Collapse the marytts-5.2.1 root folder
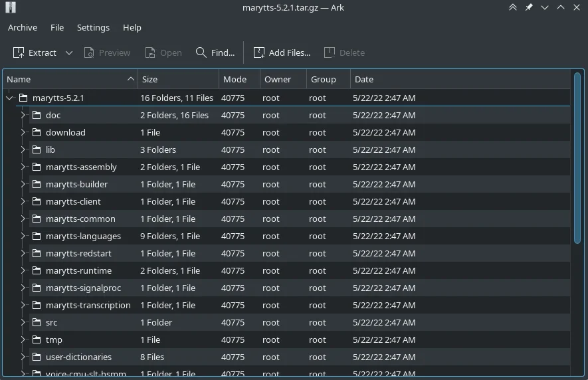 [9, 98]
